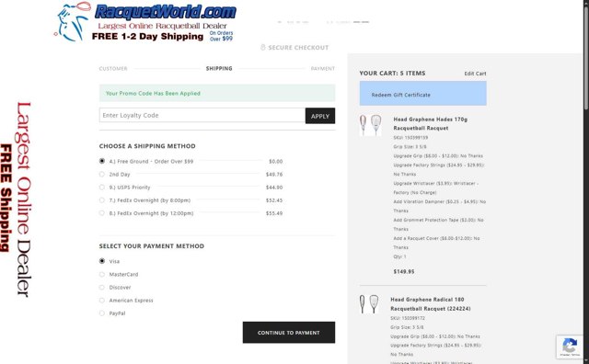
Task: Focus the Enter Loyalty Code field
Action: pos(202,115)
